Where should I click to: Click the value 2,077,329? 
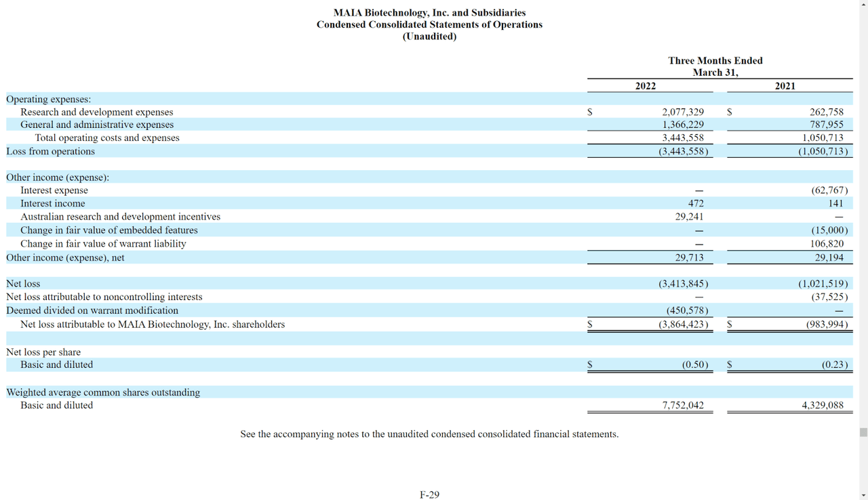tap(683, 112)
